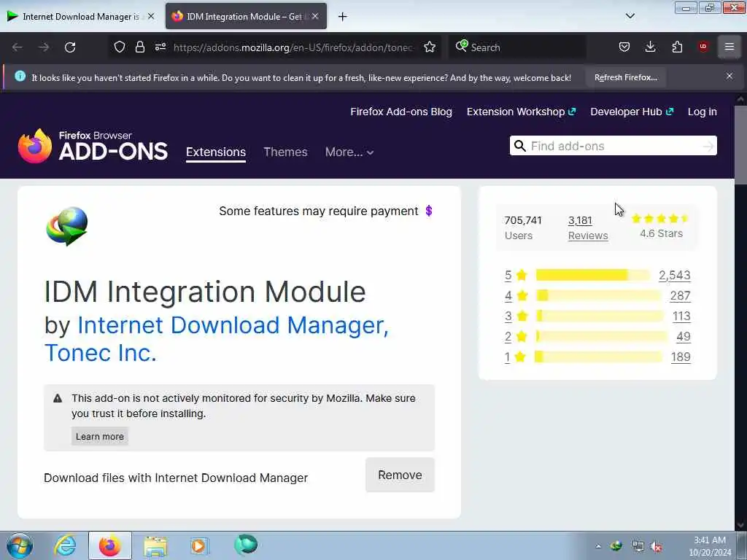The width and height of the screenshot is (747, 560).
Task: Click the purple dollar payment icon
Action: [x=429, y=211]
